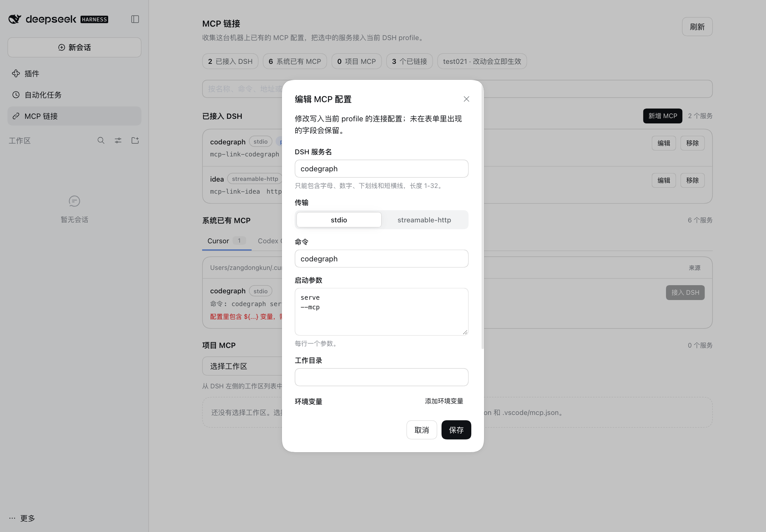Image resolution: width=766 pixels, height=532 pixels.
Task: Switch to the Cursor tab
Action: (227, 241)
